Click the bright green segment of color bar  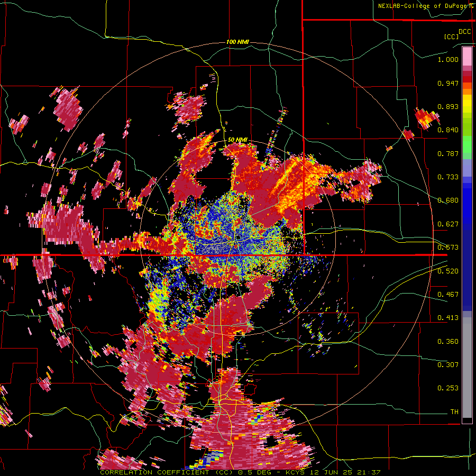[x=467, y=144]
